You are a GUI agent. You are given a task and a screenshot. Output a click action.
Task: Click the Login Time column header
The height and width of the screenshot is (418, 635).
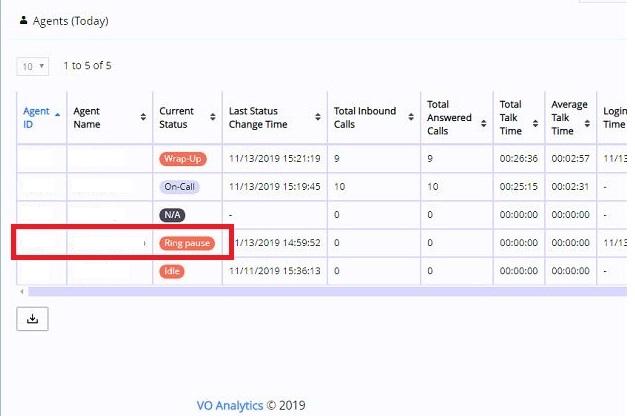614,118
